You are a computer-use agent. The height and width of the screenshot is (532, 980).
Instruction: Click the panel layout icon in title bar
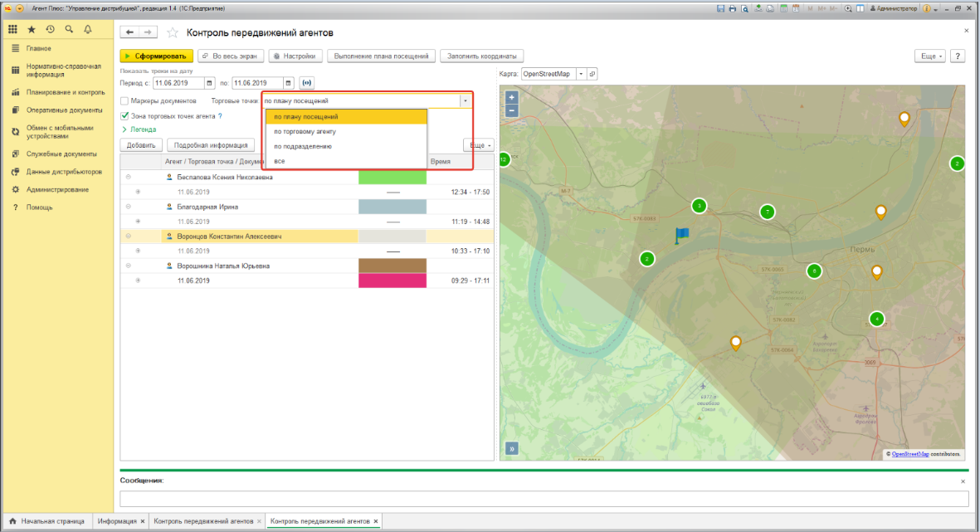click(x=860, y=9)
